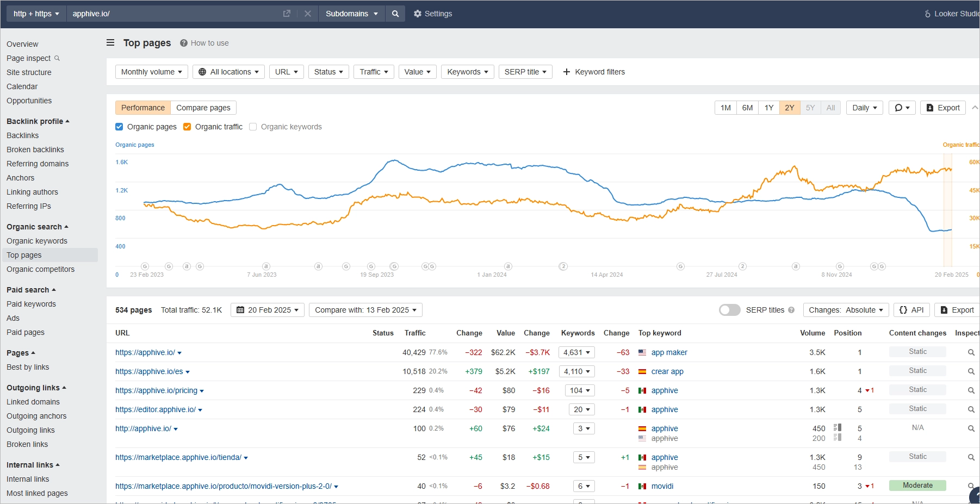Open the external link icon next to apphive.io

pyautogui.click(x=287, y=14)
